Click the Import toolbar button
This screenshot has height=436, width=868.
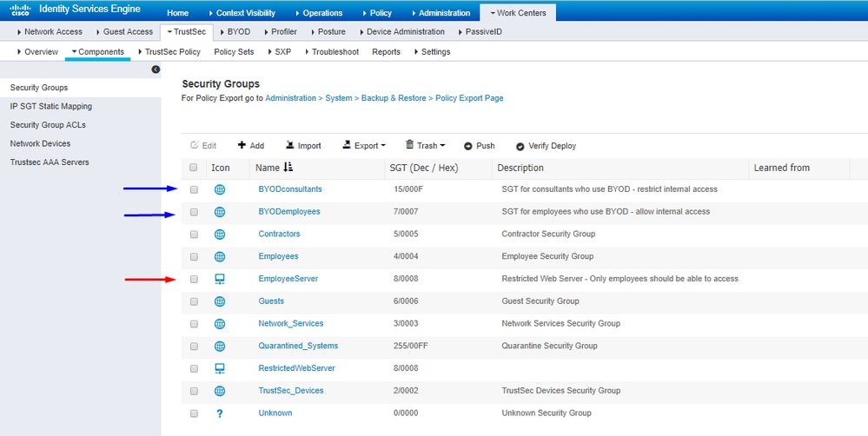point(303,146)
